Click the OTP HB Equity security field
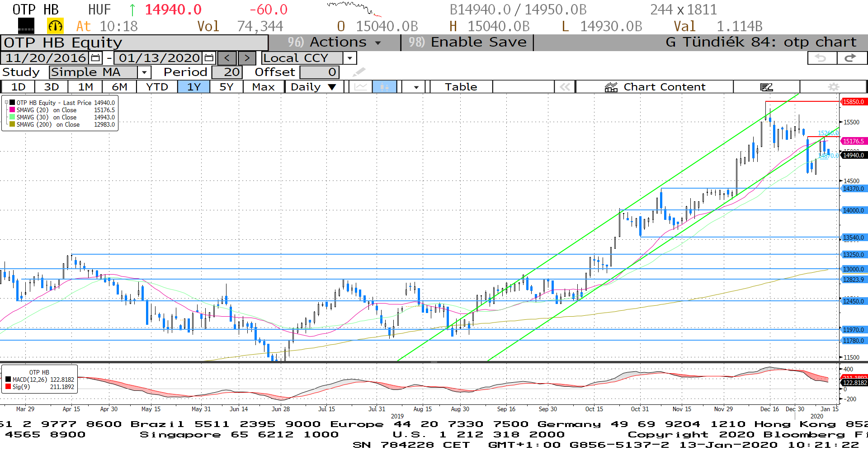The height and width of the screenshot is (470, 868). pos(134,43)
